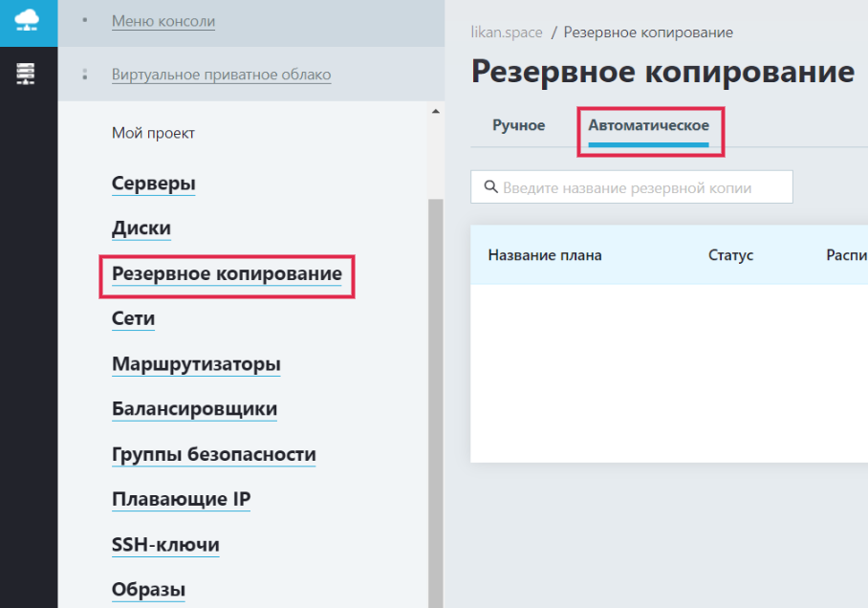
Task: Click the backup name search field
Action: click(x=632, y=187)
